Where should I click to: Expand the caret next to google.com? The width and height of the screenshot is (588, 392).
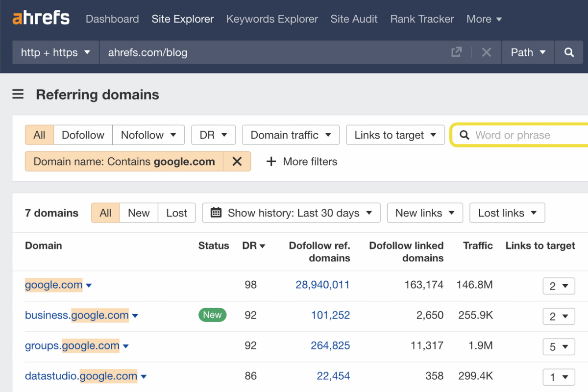pyautogui.click(x=89, y=286)
